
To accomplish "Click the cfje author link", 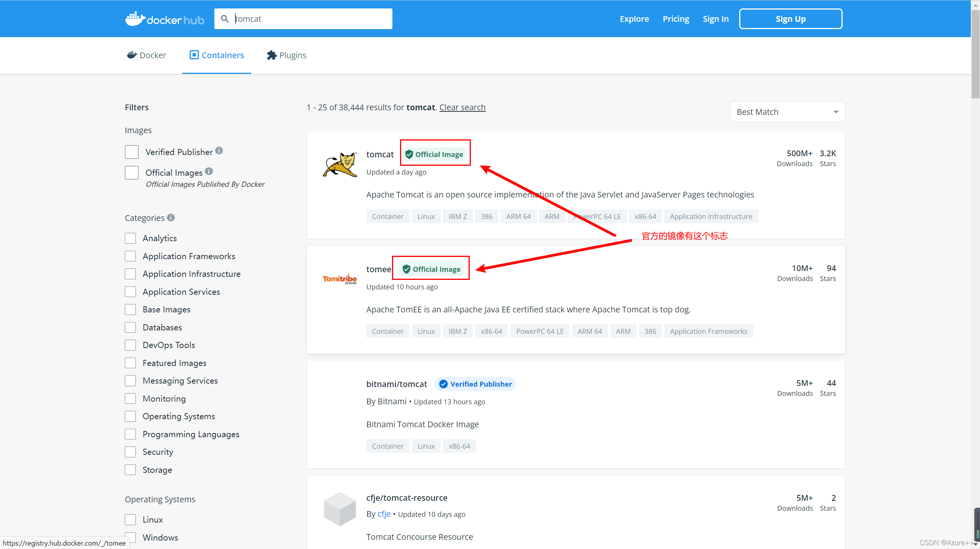I will [x=384, y=514].
